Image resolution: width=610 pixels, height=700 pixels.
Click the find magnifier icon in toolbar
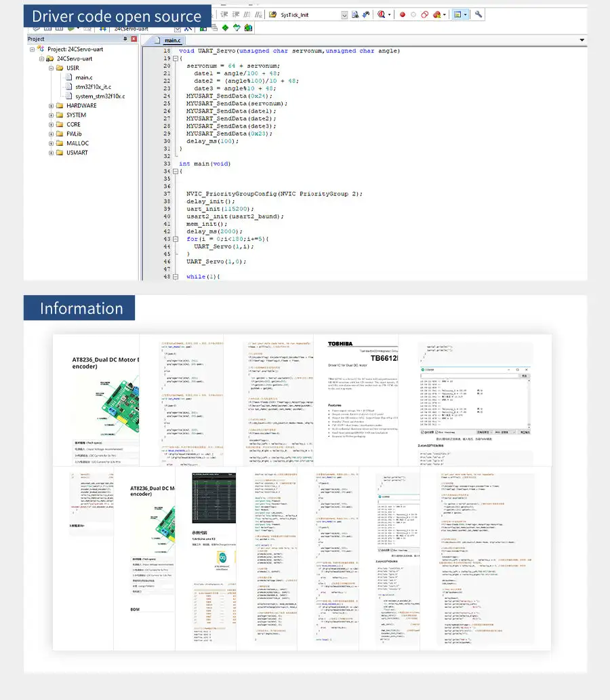382,14
